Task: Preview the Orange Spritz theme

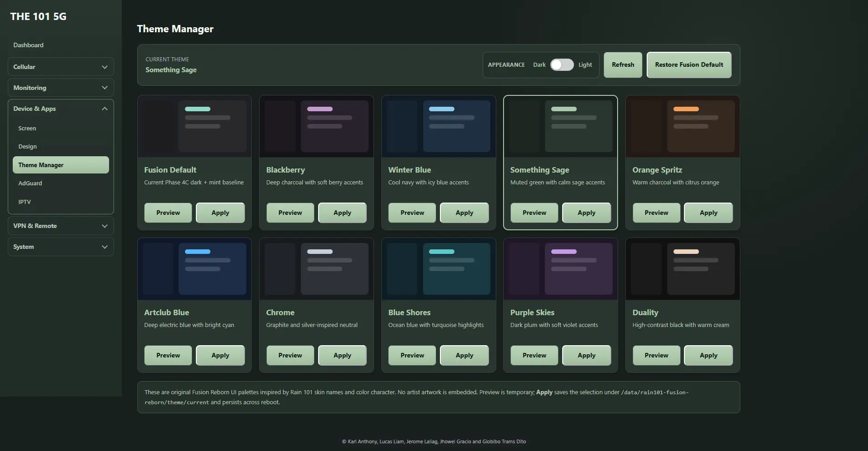Action: (x=656, y=213)
